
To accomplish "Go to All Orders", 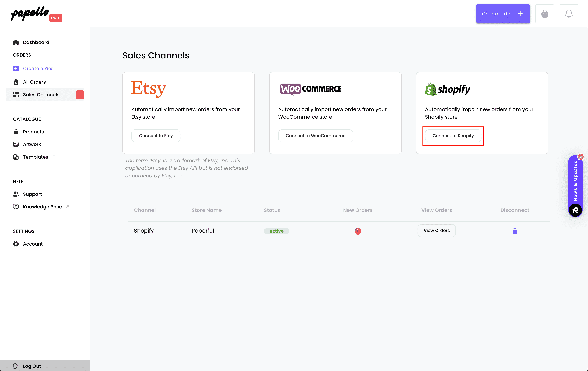I will (x=34, y=82).
